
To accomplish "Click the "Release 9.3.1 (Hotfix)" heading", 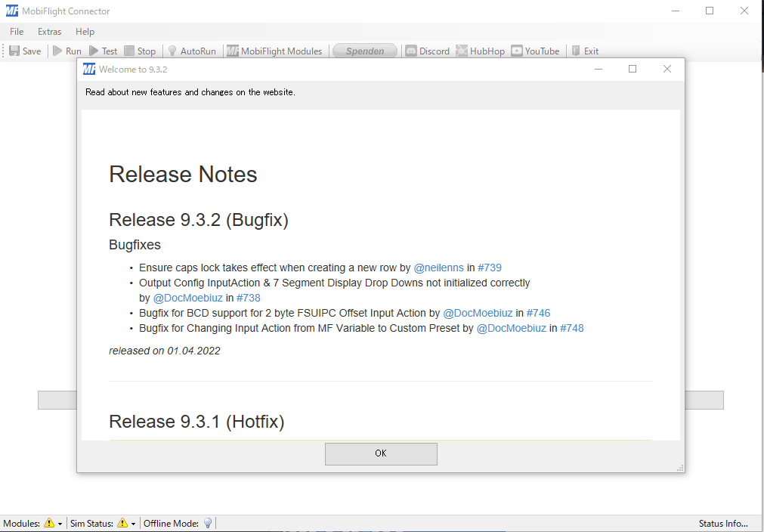I will click(x=196, y=422).
